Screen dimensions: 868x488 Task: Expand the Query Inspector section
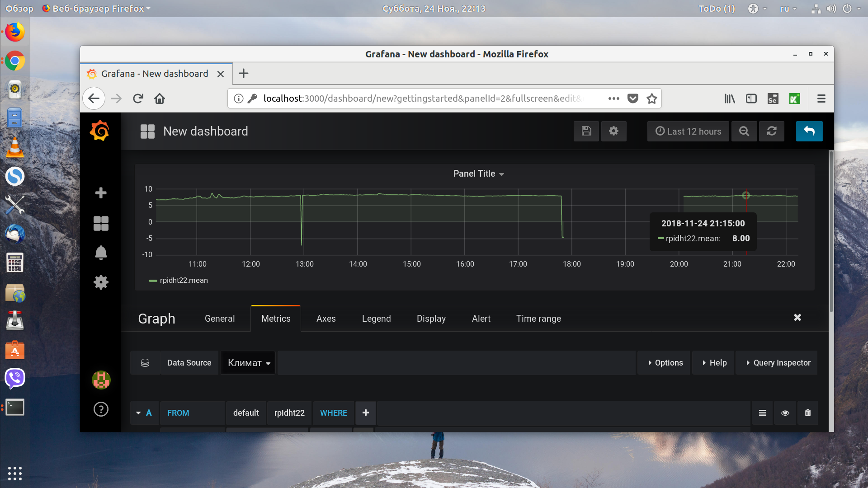(777, 363)
